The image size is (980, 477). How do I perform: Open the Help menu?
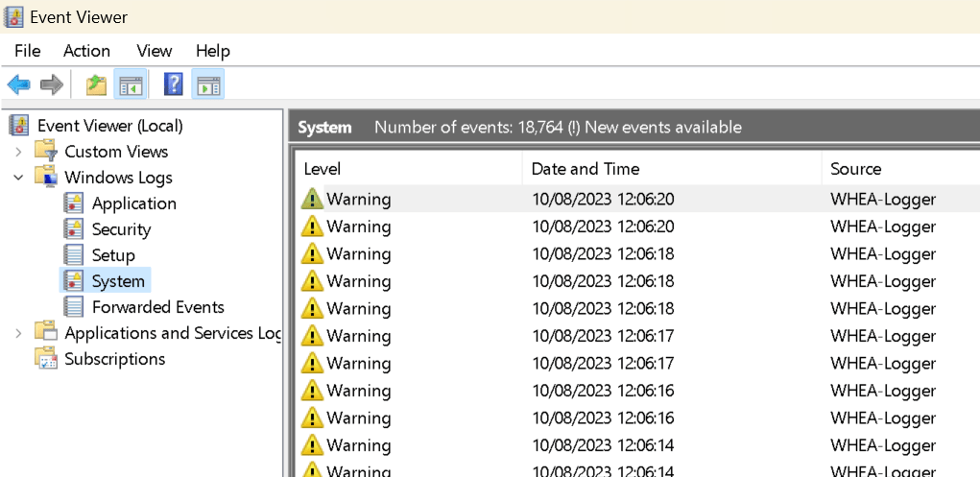[213, 51]
